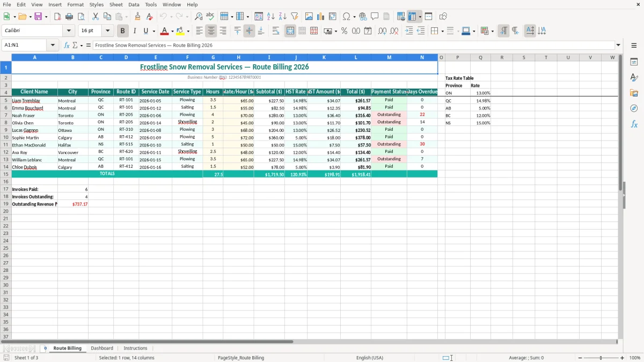Open the Function Wizard beside the formula bar
The height and width of the screenshot is (362, 644).
tap(67, 46)
